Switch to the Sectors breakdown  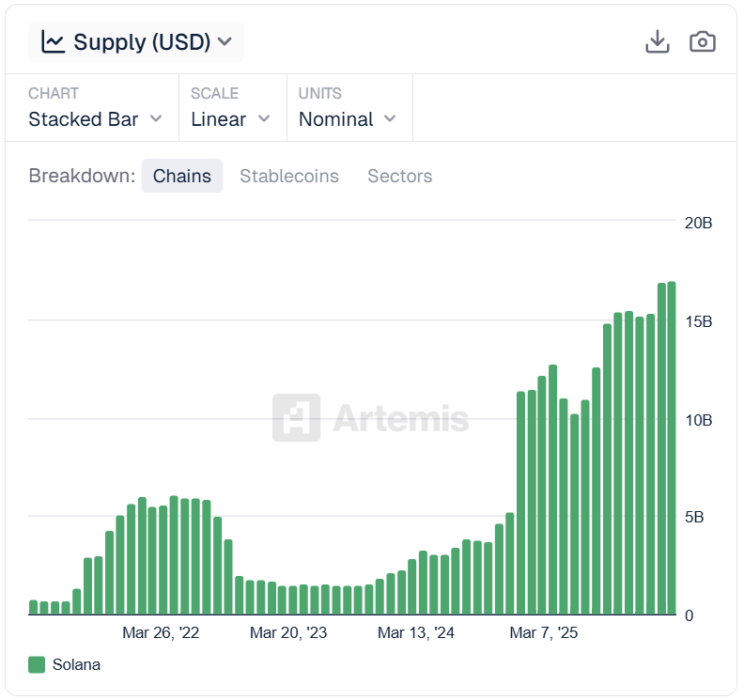(x=400, y=176)
